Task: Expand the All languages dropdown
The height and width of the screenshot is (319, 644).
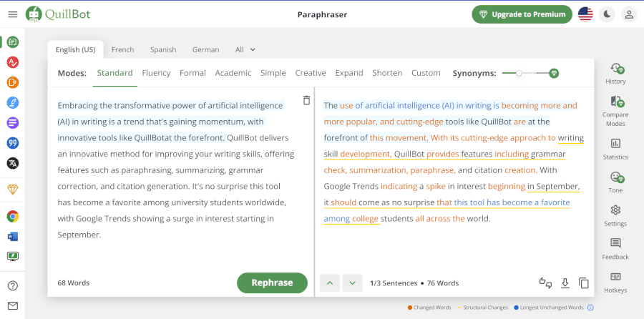Action: [x=245, y=49]
